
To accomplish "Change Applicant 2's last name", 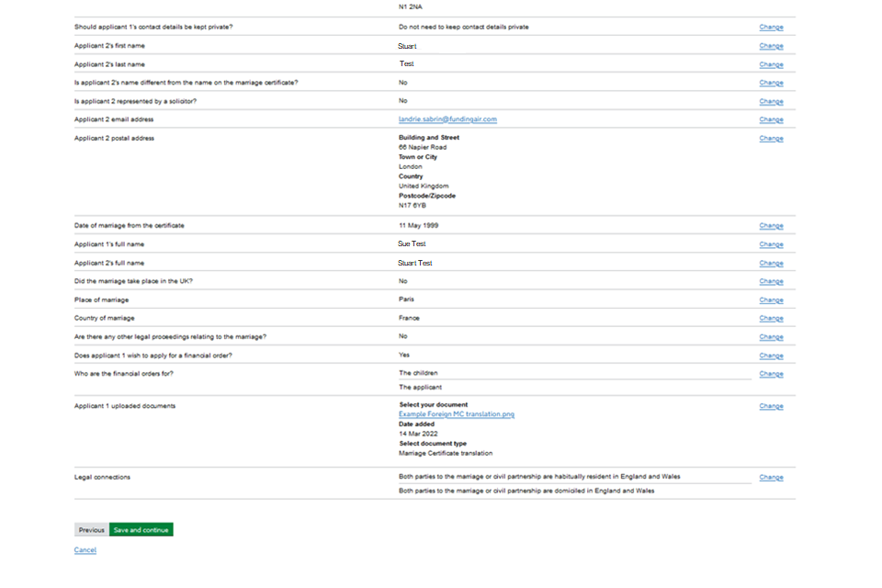I will pos(771,64).
